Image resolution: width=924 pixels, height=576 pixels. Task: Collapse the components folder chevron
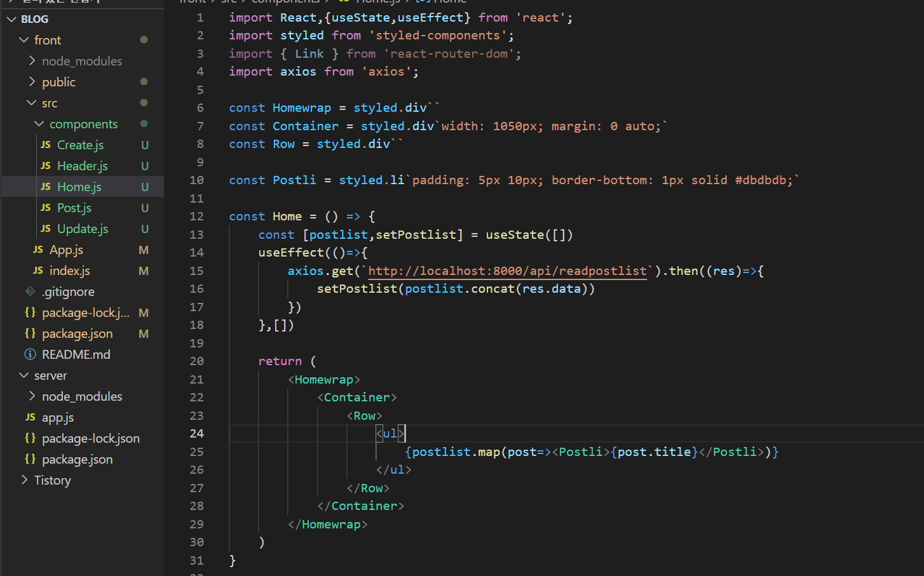(39, 124)
